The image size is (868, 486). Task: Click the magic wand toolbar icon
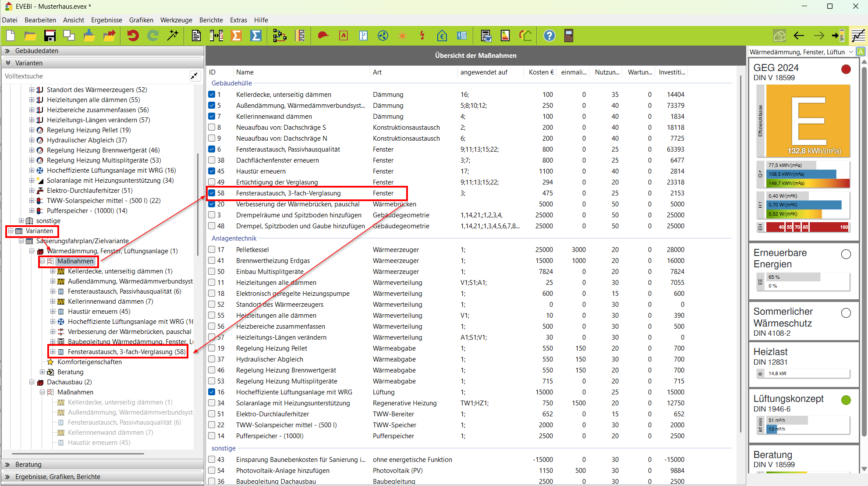(x=173, y=36)
